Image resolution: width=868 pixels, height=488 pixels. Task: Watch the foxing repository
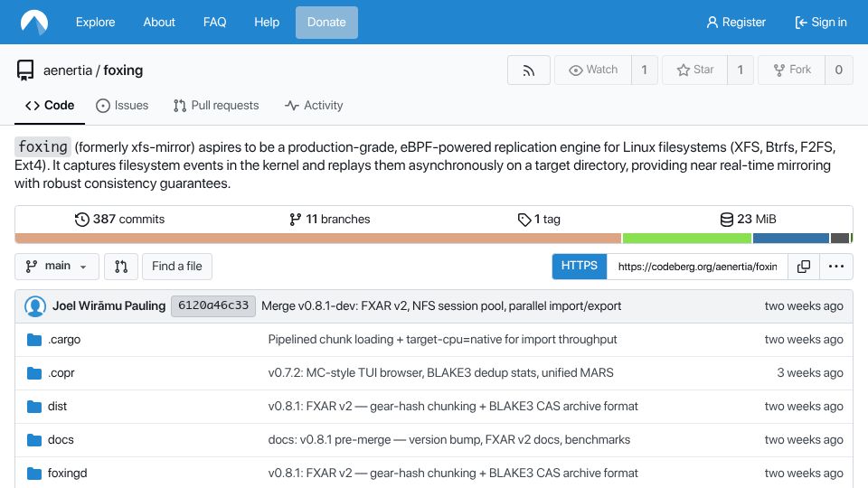click(593, 70)
